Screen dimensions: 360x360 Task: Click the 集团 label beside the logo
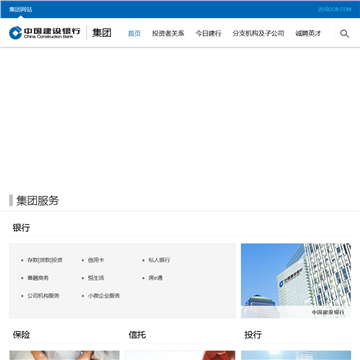pos(102,33)
